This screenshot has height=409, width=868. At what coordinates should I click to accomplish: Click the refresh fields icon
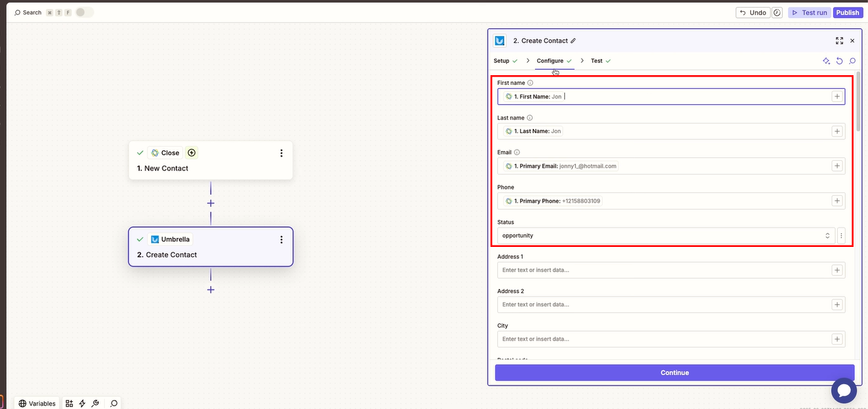point(840,61)
